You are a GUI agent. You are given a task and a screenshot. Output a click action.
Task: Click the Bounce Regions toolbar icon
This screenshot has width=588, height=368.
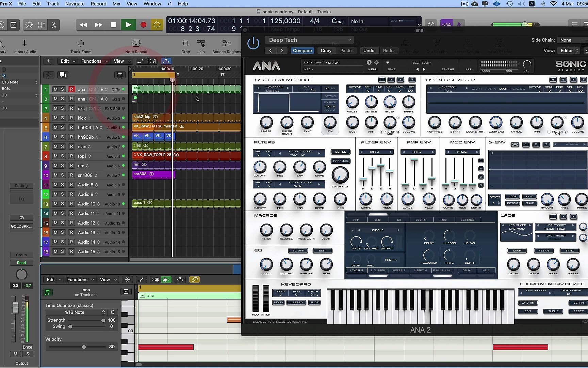(x=226, y=46)
